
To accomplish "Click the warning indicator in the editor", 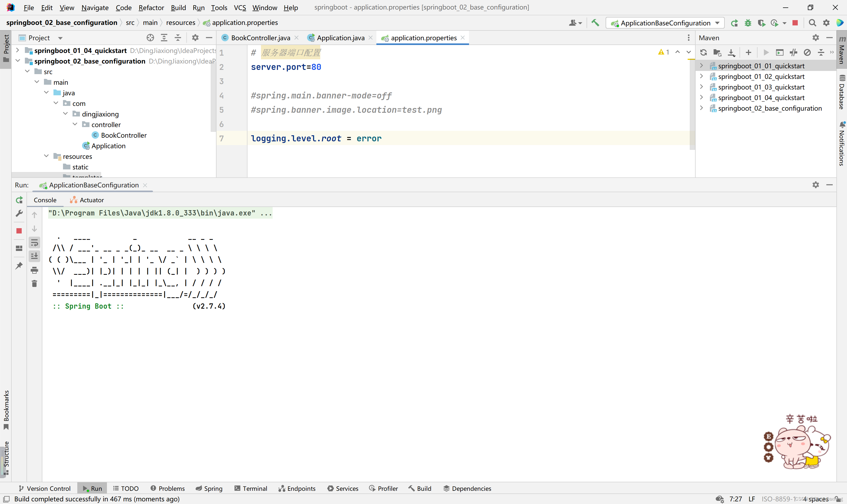I will click(663, 52).
